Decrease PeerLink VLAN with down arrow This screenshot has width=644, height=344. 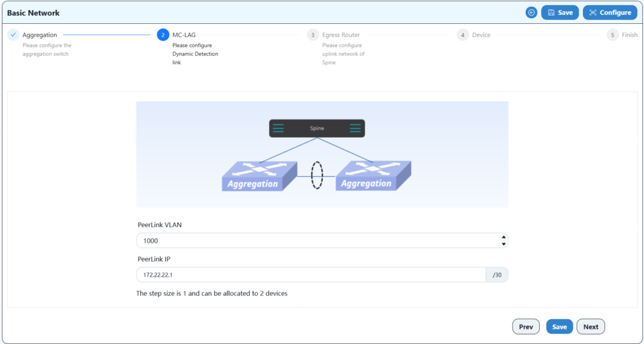coord(503,244)
